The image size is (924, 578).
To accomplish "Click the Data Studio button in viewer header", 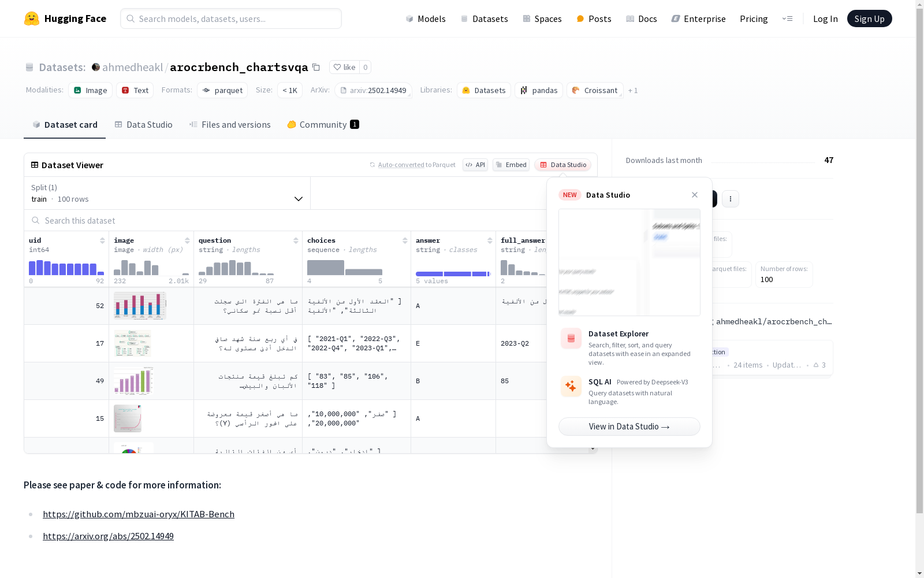I will 563,165.
